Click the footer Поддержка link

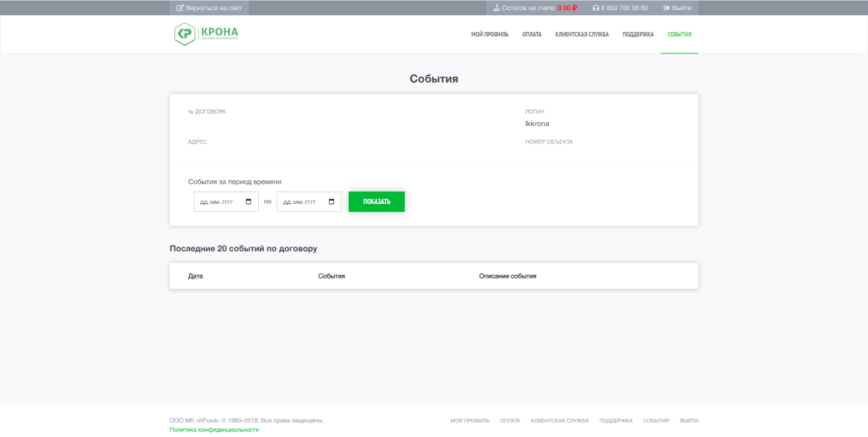tap(616, 420)
